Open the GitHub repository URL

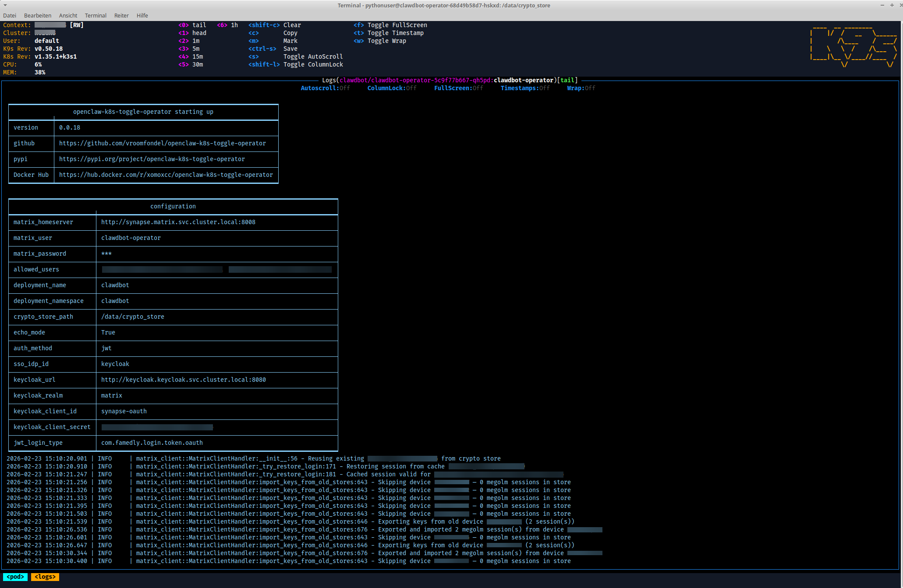point(162,143)
